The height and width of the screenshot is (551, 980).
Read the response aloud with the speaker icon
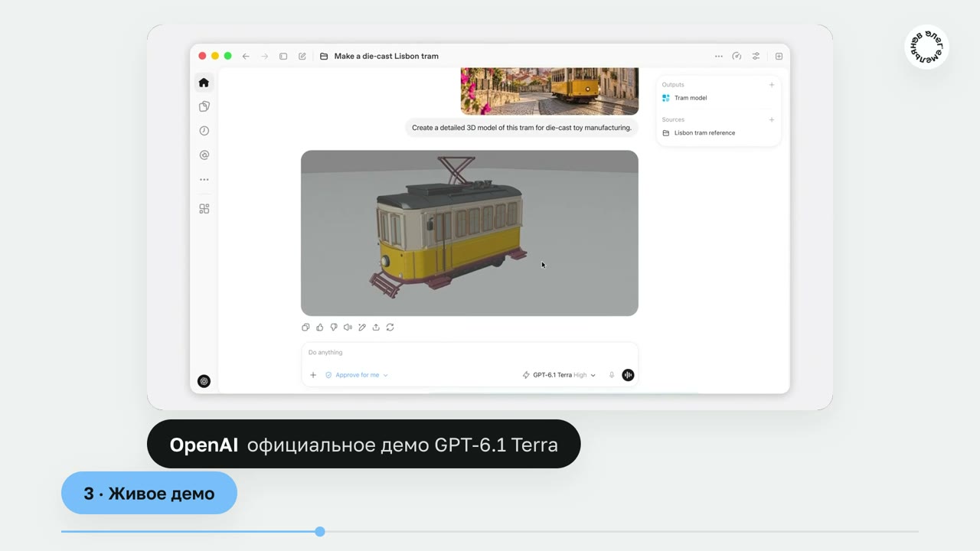[348, 327]
